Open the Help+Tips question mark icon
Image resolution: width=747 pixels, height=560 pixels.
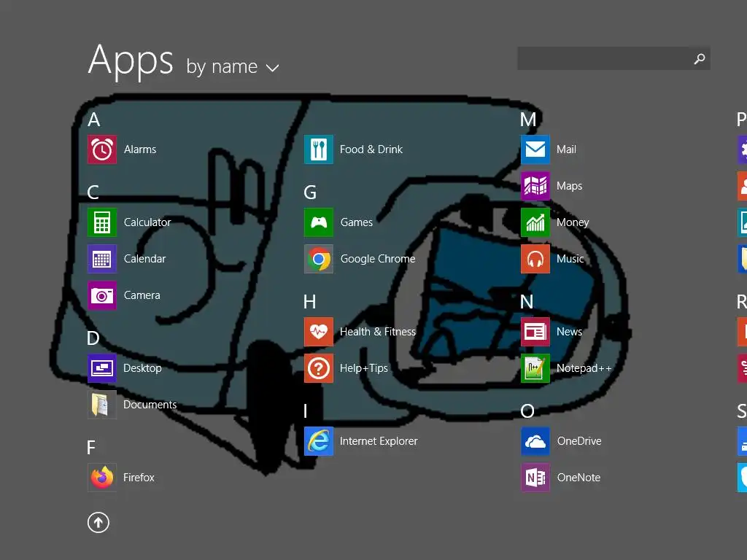pyautogui.click(x=319, y=368)
